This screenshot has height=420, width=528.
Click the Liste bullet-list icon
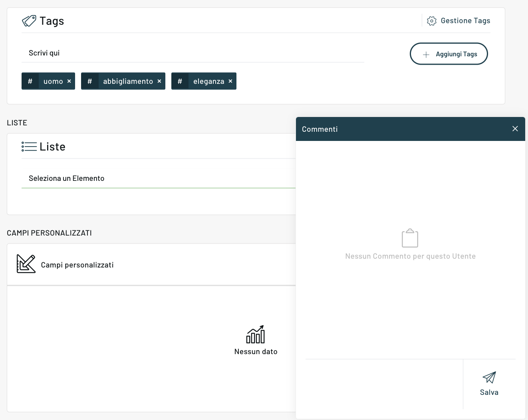[x=29, y=147]
